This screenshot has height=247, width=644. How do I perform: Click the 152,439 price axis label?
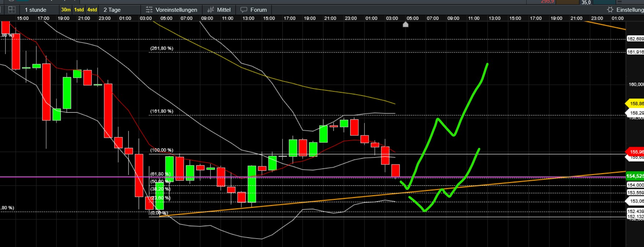635,211
